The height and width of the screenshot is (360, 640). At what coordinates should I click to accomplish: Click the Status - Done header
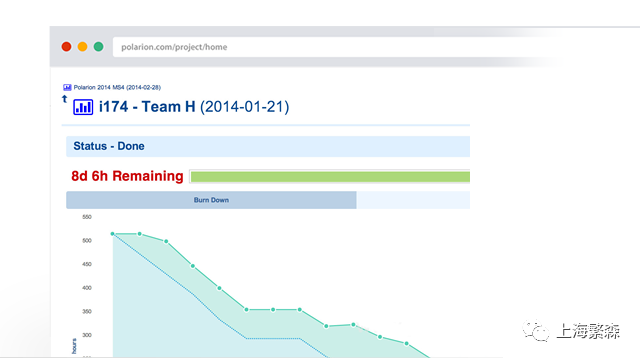268,147
